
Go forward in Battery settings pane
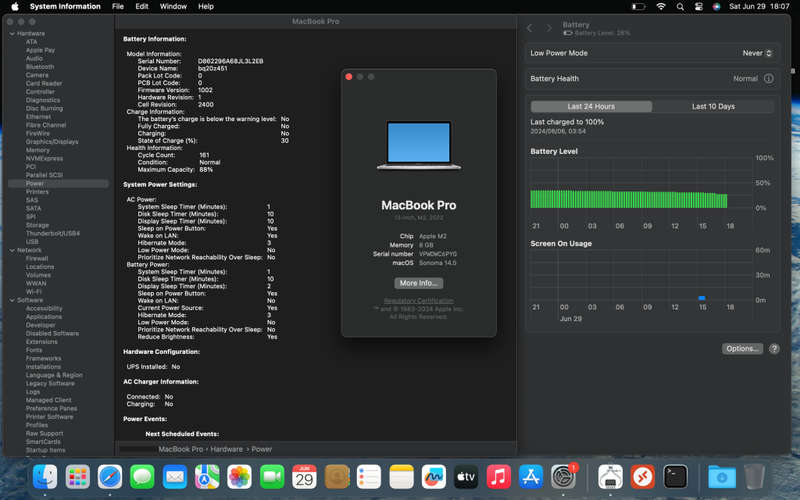click(x=549, y=28)
